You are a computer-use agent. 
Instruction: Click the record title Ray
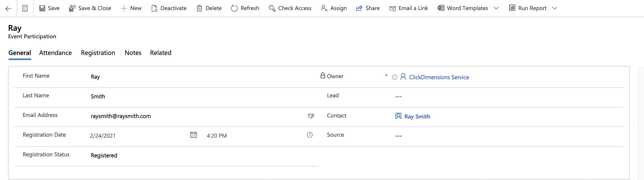click(15, 28)
